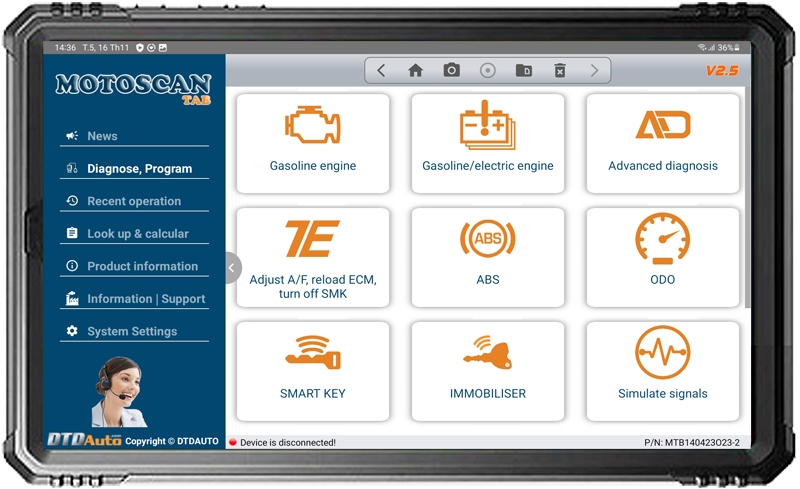Open the ABS diagnostics tile

(x=488, y=257)
